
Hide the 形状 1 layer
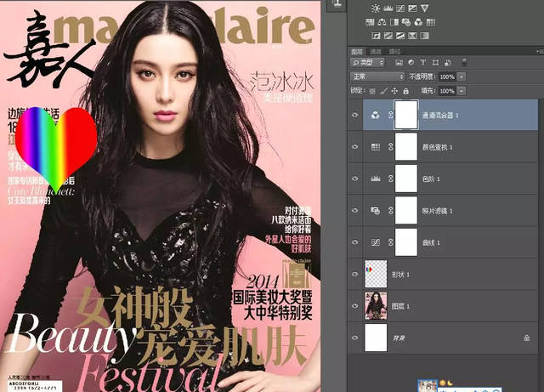tap(355, 274)
